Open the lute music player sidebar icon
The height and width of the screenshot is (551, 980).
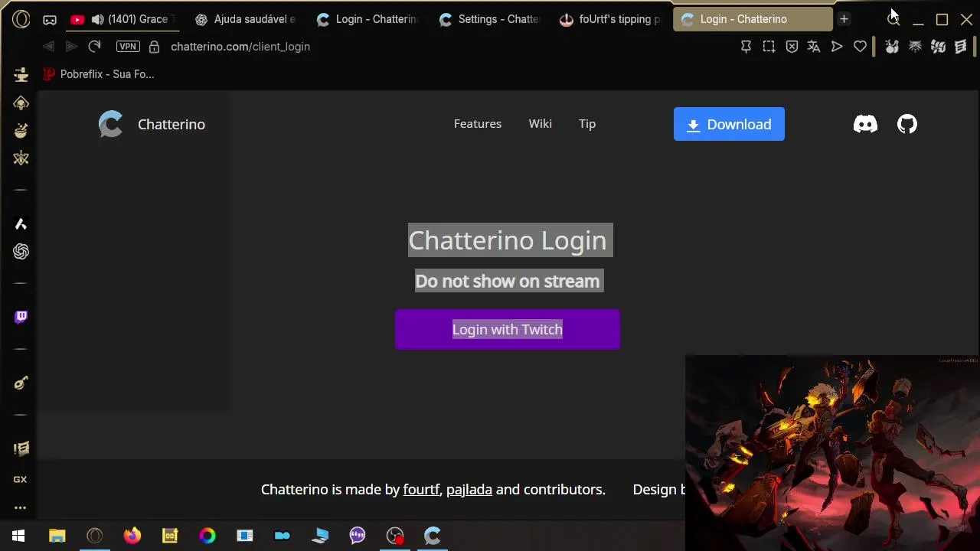[21, 383]
